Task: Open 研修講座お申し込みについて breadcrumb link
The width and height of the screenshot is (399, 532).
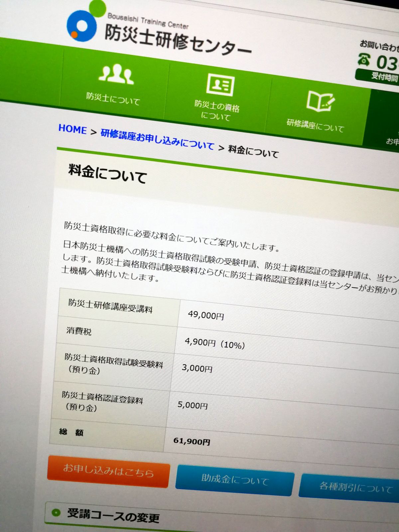Action: [x=157, y=140]
